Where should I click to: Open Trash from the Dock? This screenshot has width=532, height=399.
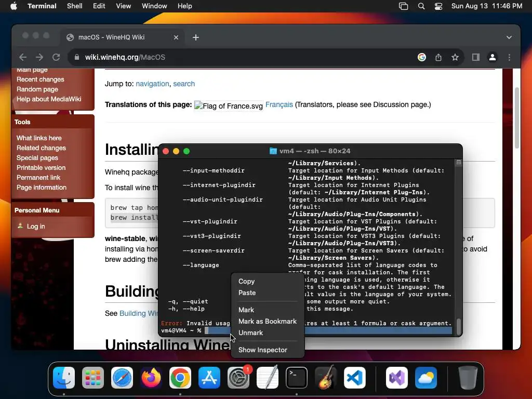(468, 378)
